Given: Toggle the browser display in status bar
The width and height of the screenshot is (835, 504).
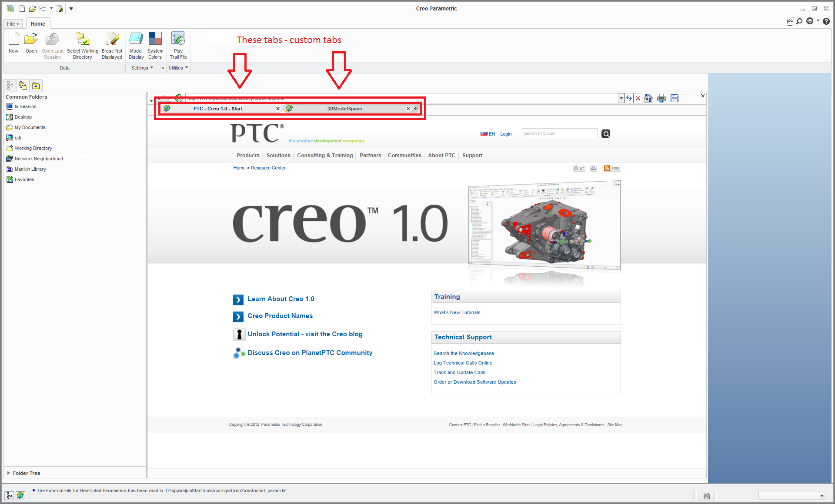Looking at the screenshot, I should pos(20,495).
